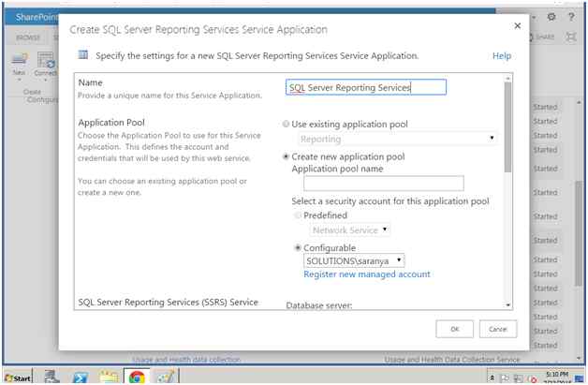Close the Create Service Application dialog
Viewport: 588px width, 385px height.
tap(518, 25)
